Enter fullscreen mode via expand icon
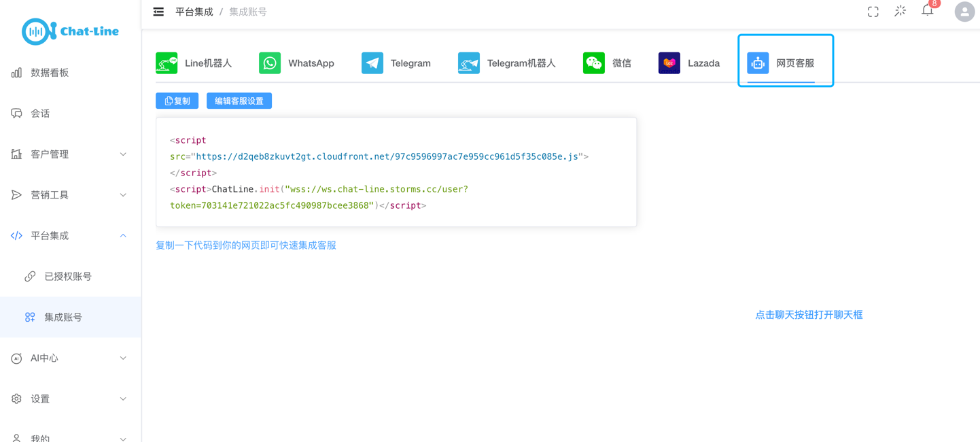This screenshot has width=980, height=442. pyautogui.click(x=873, y=12)
